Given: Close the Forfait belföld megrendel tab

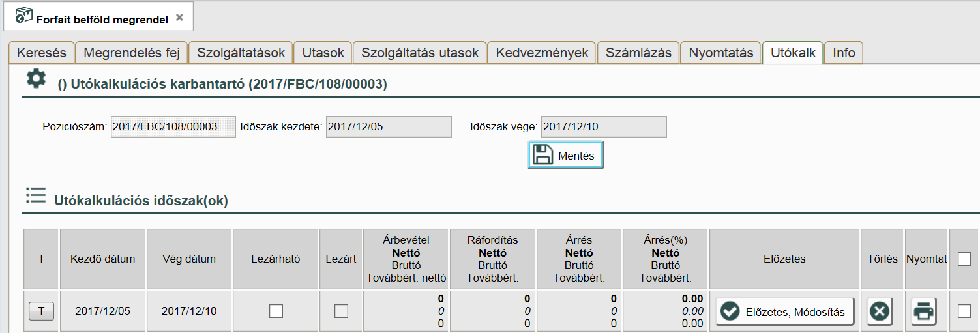Looking at the screenshot, I should 180,18.
